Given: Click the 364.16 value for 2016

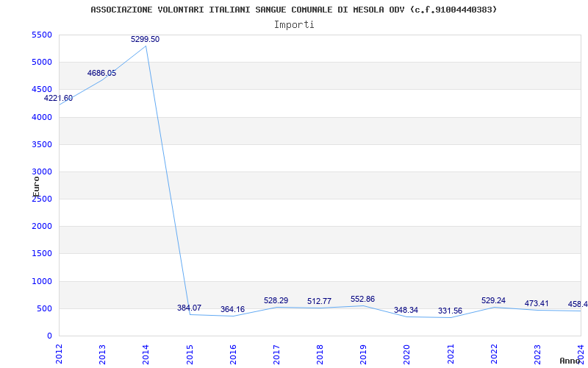Looking at the screenshot, I should [x=232, y=309].
